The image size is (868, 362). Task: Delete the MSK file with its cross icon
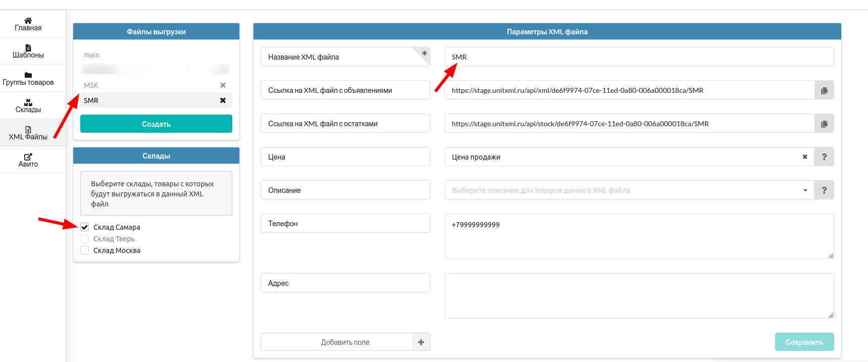click(223, 85)
